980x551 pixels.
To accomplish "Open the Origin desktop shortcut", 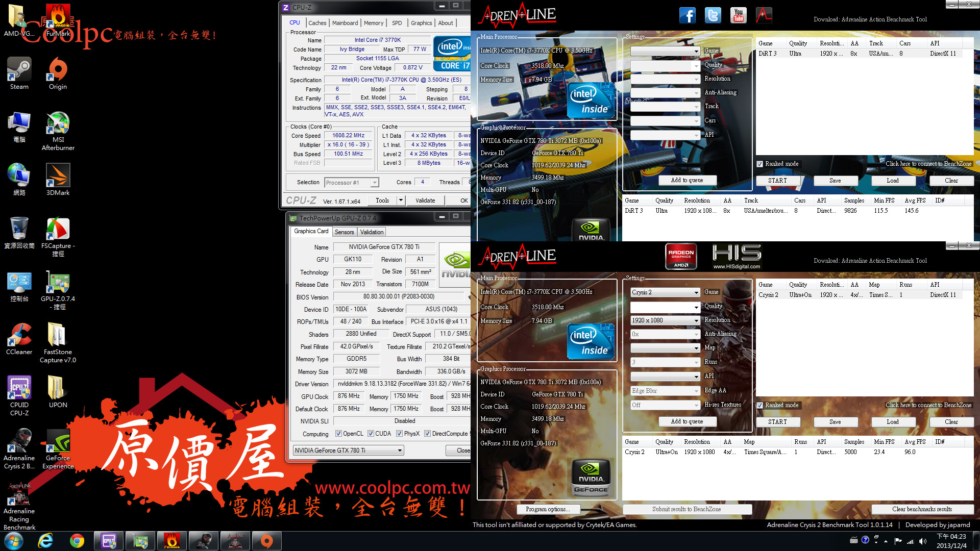I will coord(58,74).
